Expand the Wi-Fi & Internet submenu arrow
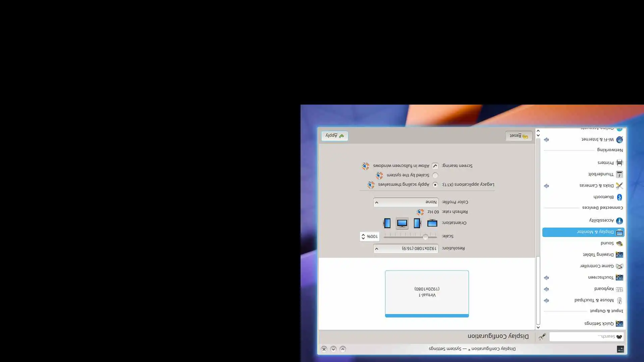Viewport: 644px width, 362px height. click(546, 139)
